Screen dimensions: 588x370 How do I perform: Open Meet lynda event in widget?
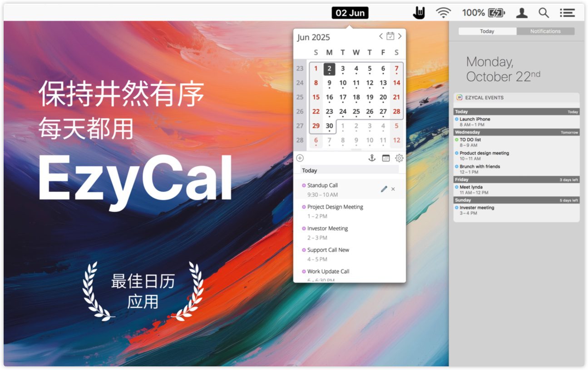coord(517,190)
